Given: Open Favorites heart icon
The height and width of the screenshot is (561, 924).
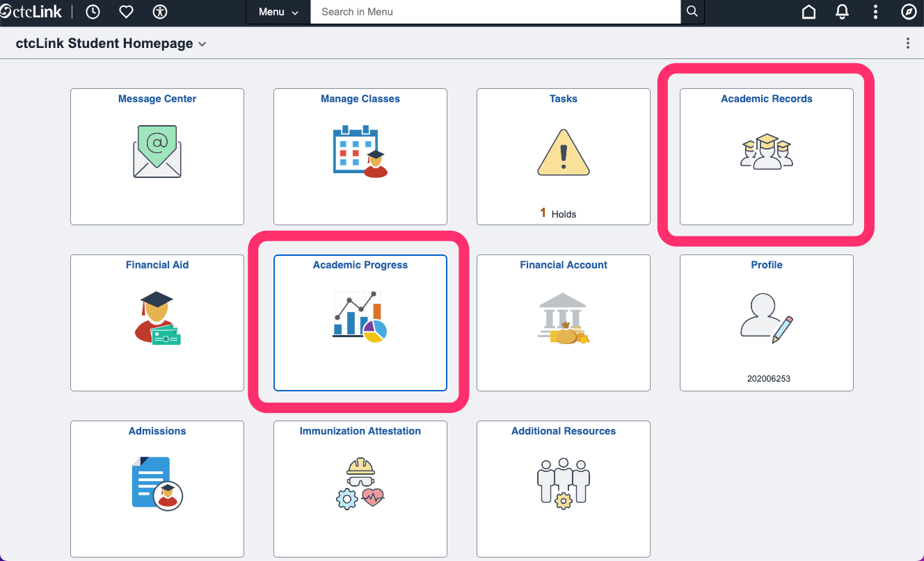Looking at the screenshot, I should (x=126, y=12).
